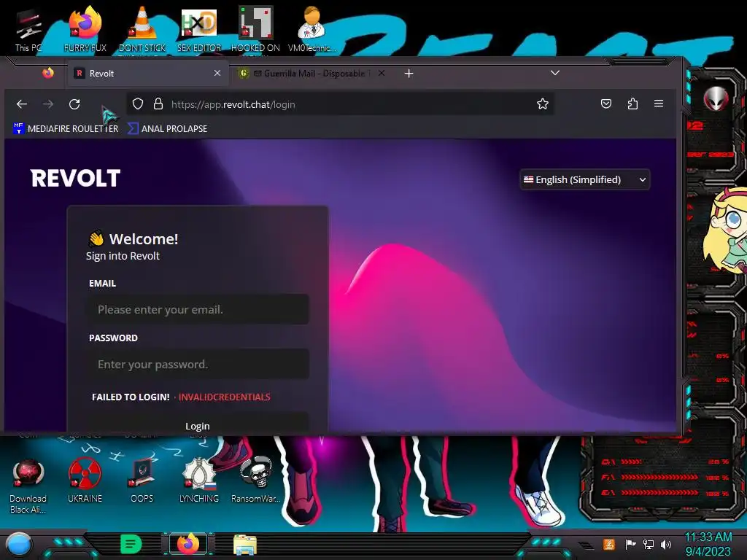This screenshot has height=560, width=747.
Task: Click the Alienware head gadget icon
Action: point(716,98)
